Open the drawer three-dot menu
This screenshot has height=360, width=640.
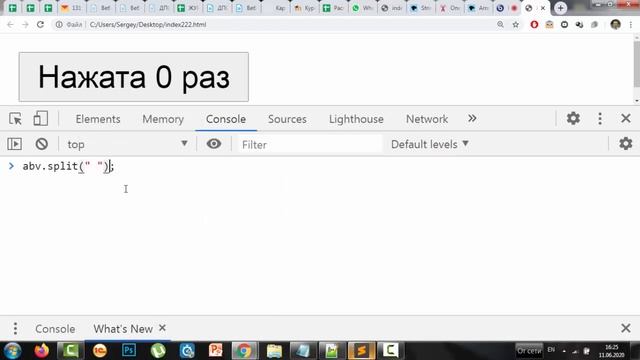click(x=15, y=329)
